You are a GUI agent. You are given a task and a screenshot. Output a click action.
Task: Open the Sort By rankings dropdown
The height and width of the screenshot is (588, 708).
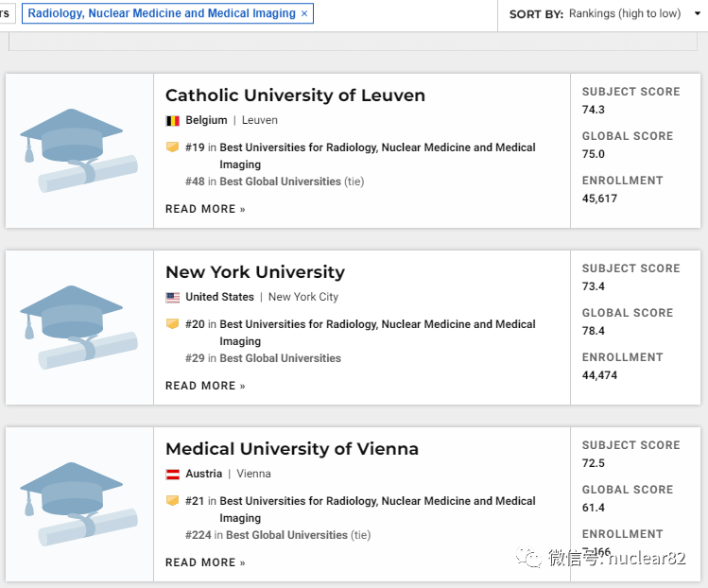coord(699,14)
